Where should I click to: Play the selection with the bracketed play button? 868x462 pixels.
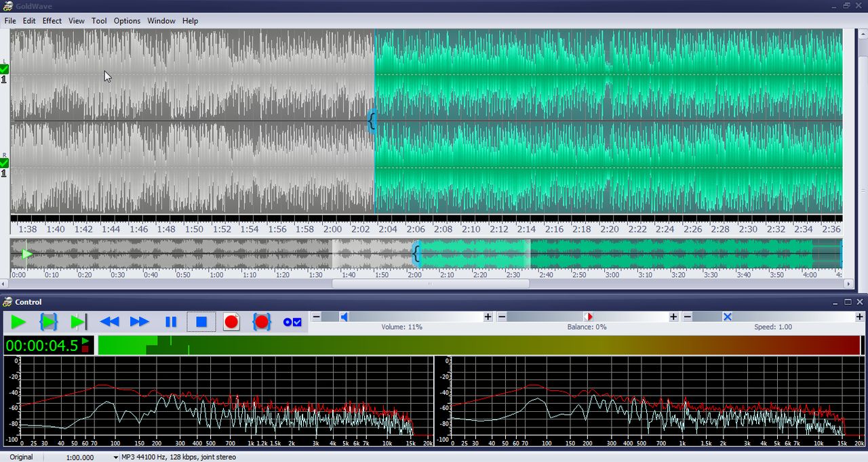[49, 322]
